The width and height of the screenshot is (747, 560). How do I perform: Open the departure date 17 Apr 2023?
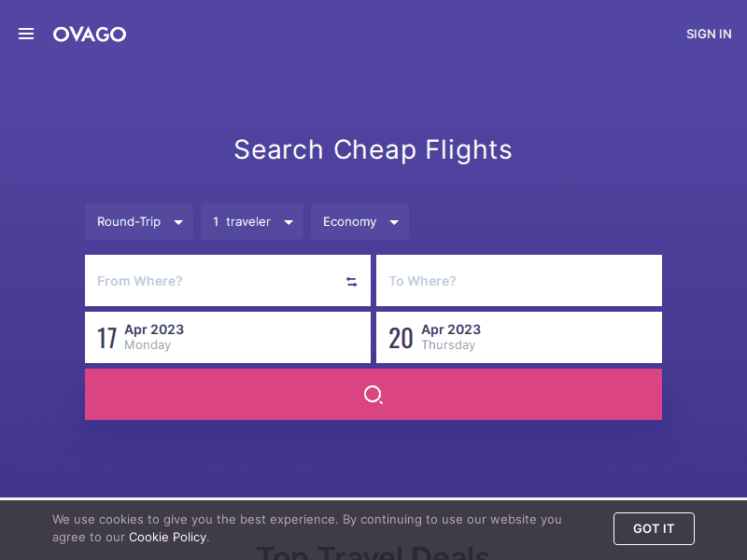point(228,337)
